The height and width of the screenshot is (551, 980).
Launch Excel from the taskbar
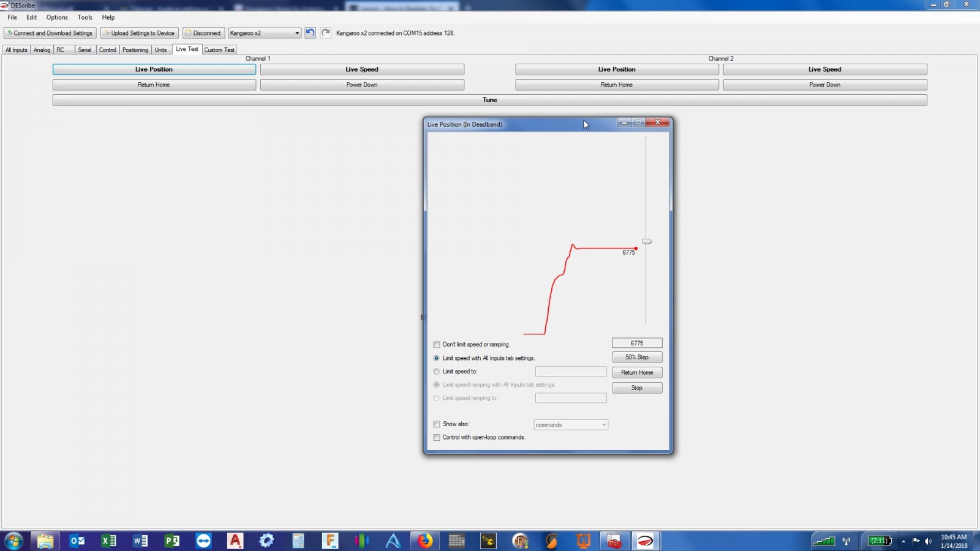coord(108,541)
